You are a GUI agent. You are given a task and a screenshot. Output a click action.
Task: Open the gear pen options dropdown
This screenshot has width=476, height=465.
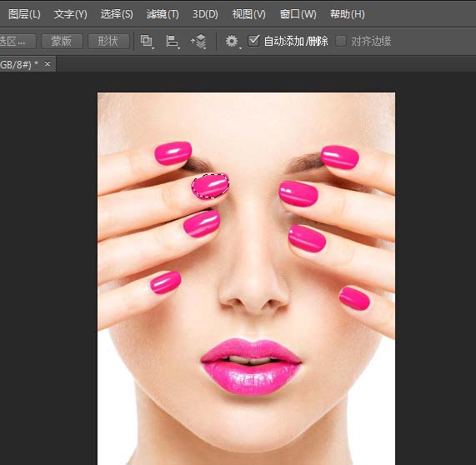[x=233, y=41]
